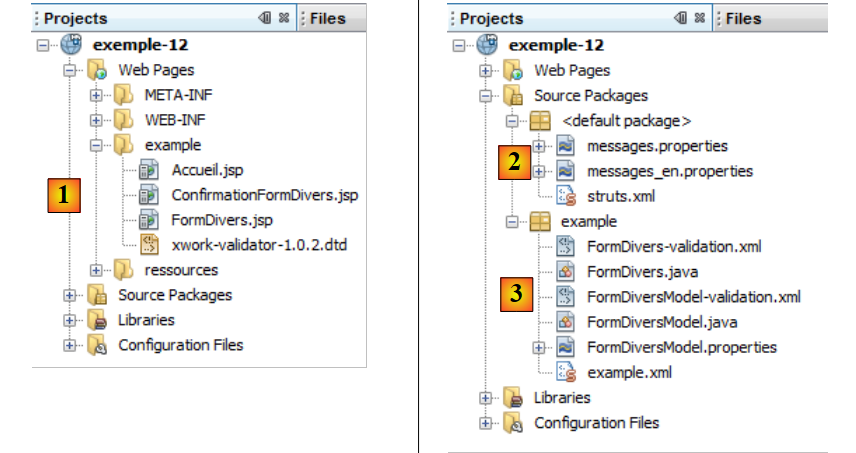Click the default package icon
The height and width of the screenshot is (453, 856).
(540, 121)
